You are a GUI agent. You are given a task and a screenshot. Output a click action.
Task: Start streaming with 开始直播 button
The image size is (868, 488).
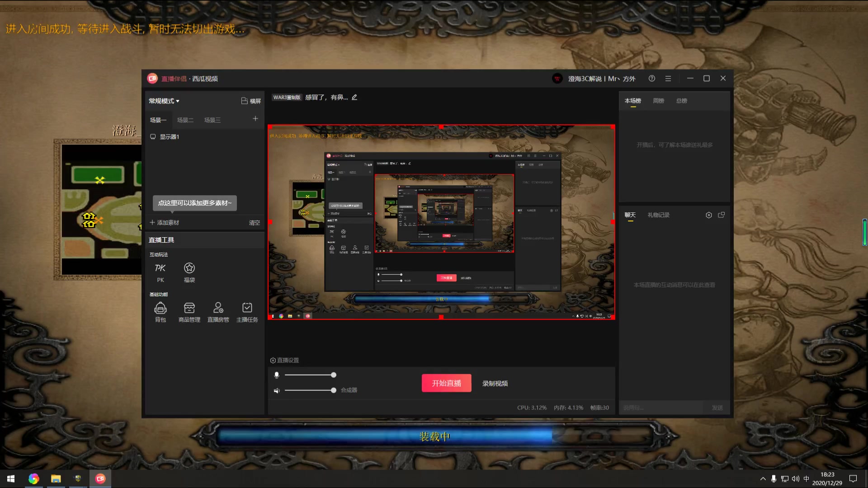447,383
